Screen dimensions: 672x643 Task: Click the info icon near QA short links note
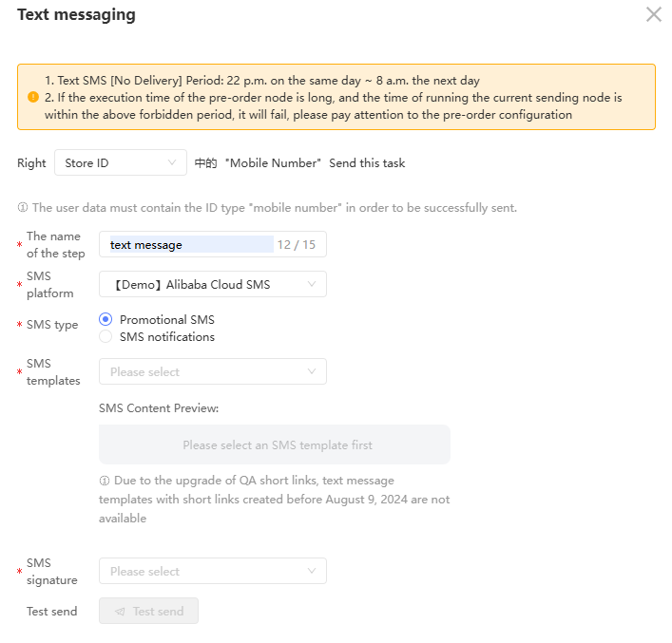coord(105,481)
